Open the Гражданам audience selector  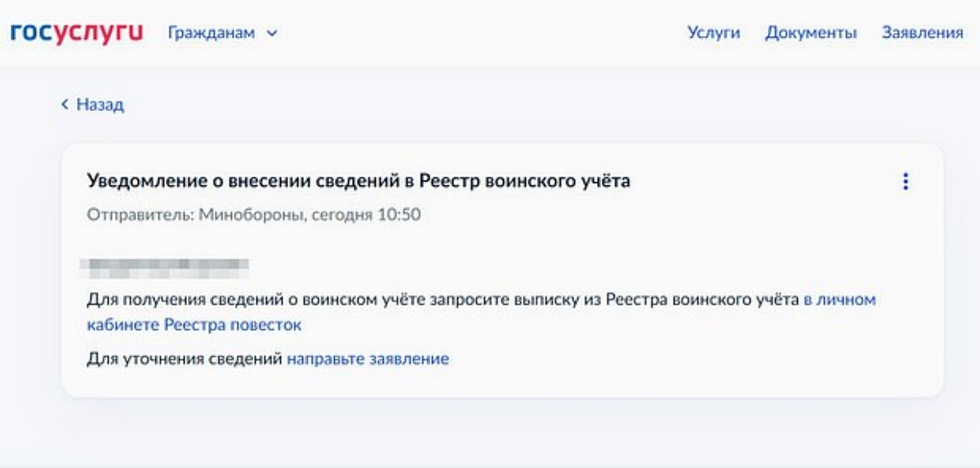(212, 33)
